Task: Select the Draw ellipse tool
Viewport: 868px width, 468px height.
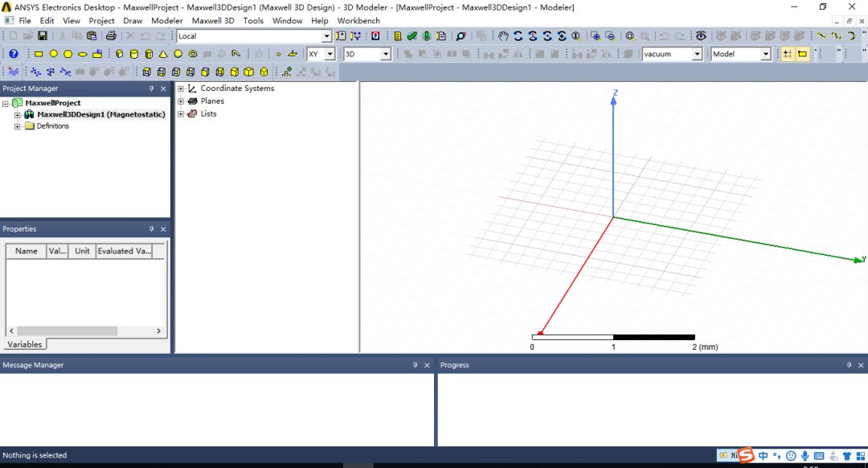Action: tap(83, 54)
